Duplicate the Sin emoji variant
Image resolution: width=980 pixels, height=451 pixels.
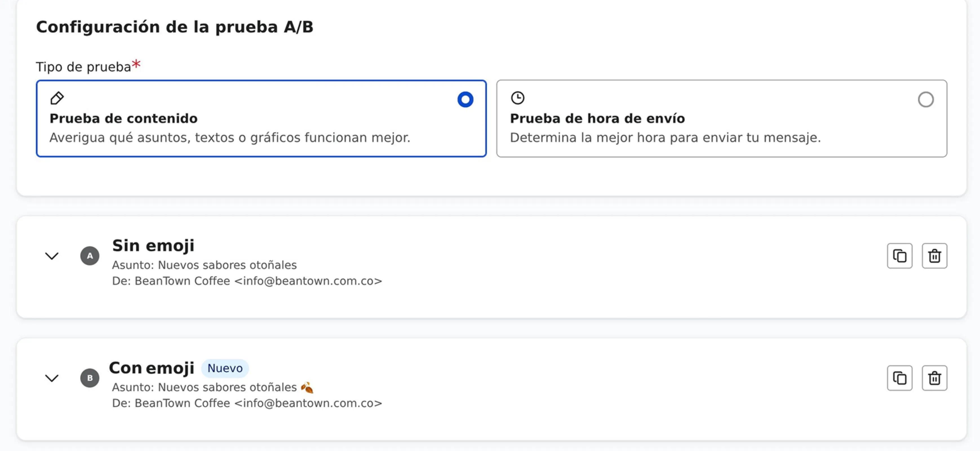coord(899,256)
